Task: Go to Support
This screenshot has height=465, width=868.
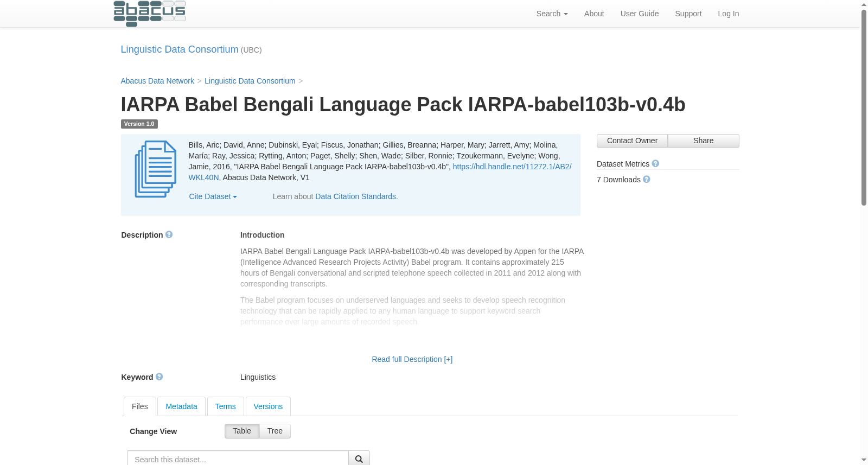Action: [688, 14]
